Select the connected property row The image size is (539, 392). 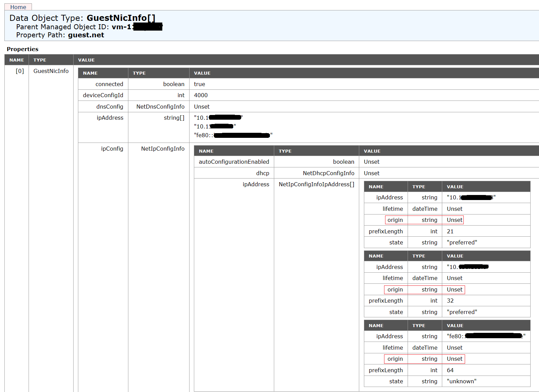point(110,84)
